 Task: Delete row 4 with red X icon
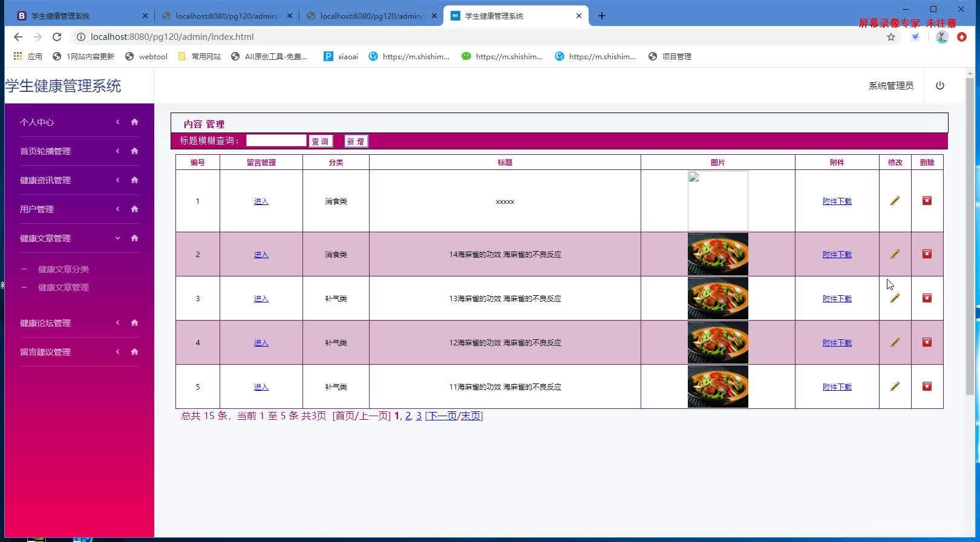point(927,342)
